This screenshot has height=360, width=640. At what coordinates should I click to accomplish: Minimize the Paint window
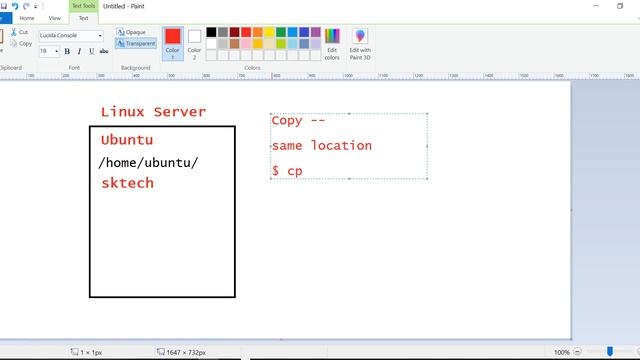pyautogui.click(x=596, y=6)
